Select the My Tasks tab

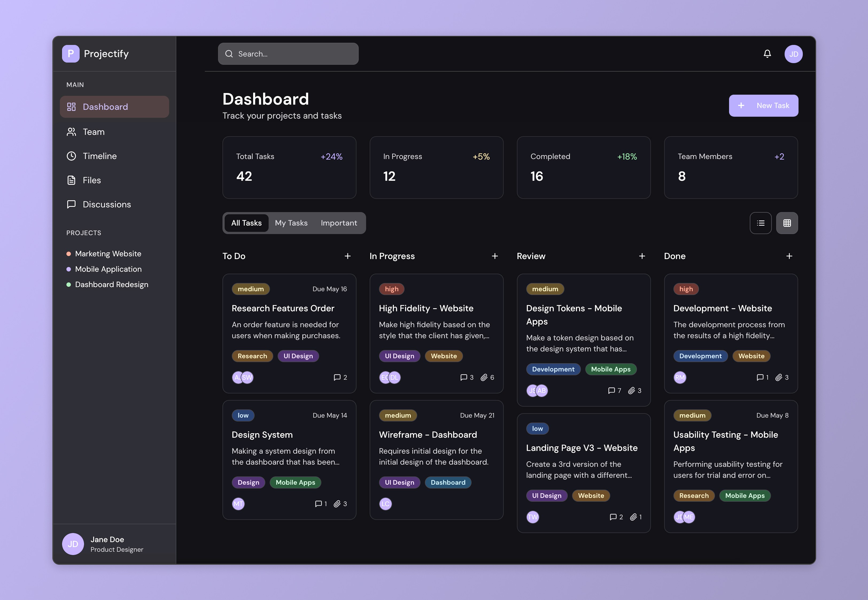click(291, 223)
